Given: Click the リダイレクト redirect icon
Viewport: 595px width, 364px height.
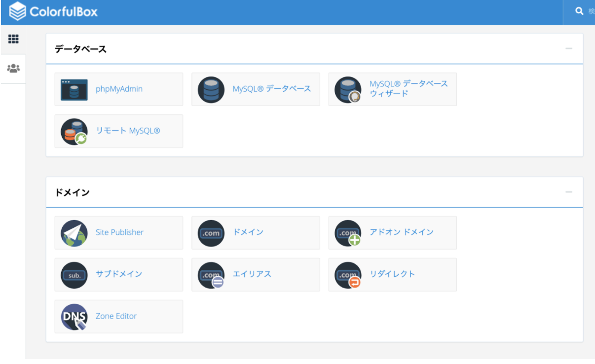Looking at the screenshot, I should pyautogui.click(x=348, y=275).
